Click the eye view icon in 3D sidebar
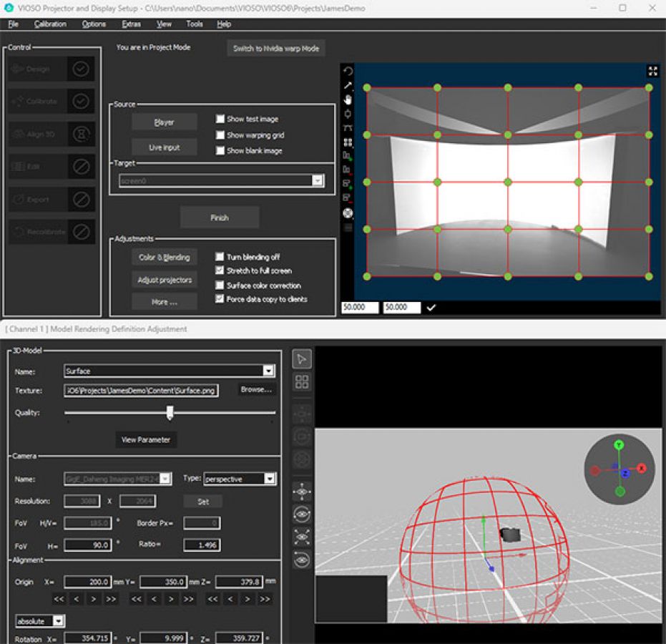The height and width of the screenshot is (644, 666). click(301, 514)
